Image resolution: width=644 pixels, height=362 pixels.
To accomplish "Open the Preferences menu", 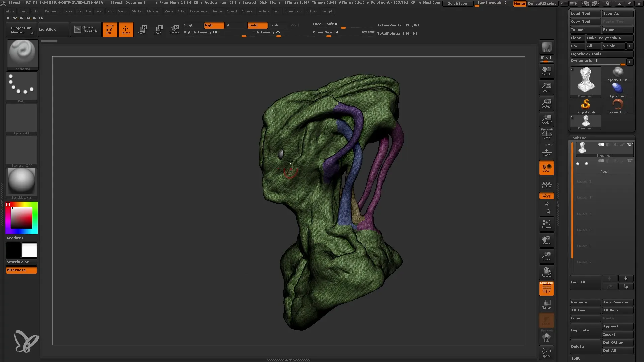I will pyautogui.click(x=199, y=11).
